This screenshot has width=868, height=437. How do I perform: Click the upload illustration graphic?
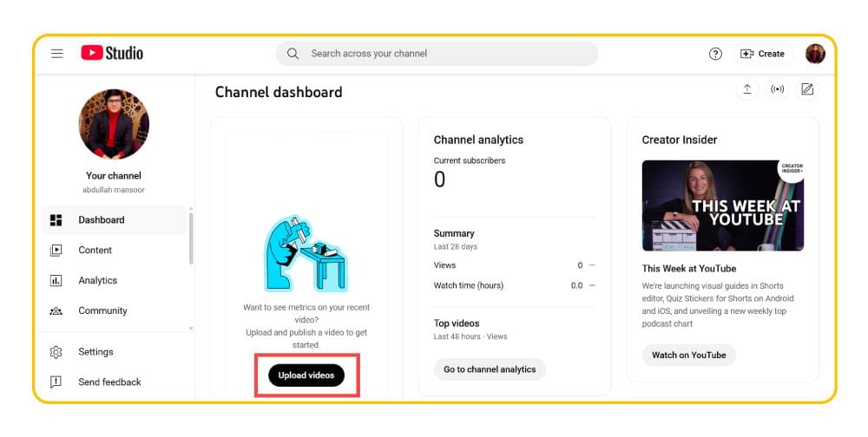[x=306, y=254]
